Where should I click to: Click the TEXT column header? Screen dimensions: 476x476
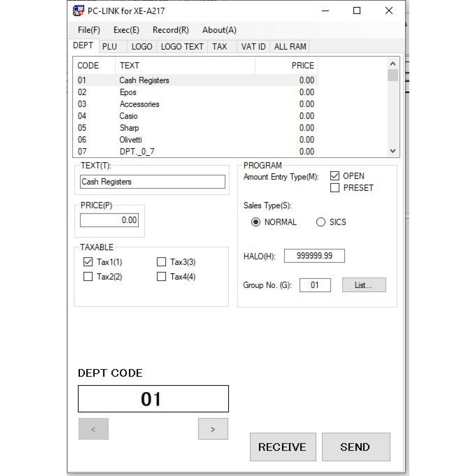coord(185,66)
